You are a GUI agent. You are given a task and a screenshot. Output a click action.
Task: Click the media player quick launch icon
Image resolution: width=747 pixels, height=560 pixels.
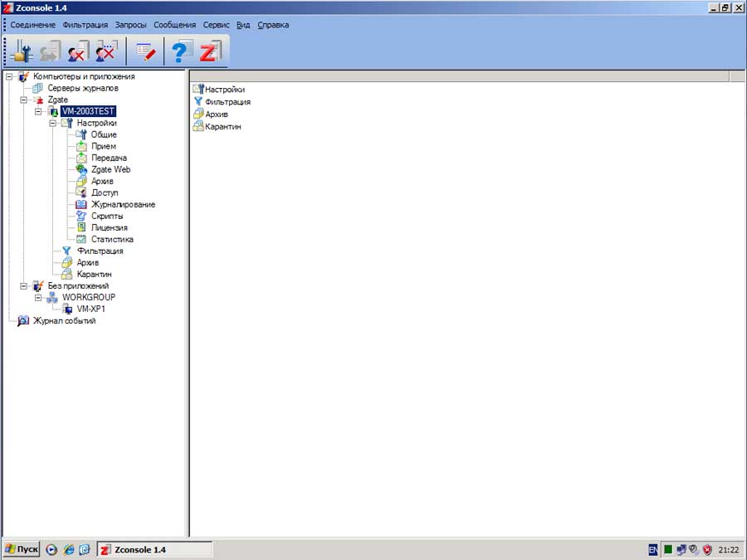[x=51, y=549]
